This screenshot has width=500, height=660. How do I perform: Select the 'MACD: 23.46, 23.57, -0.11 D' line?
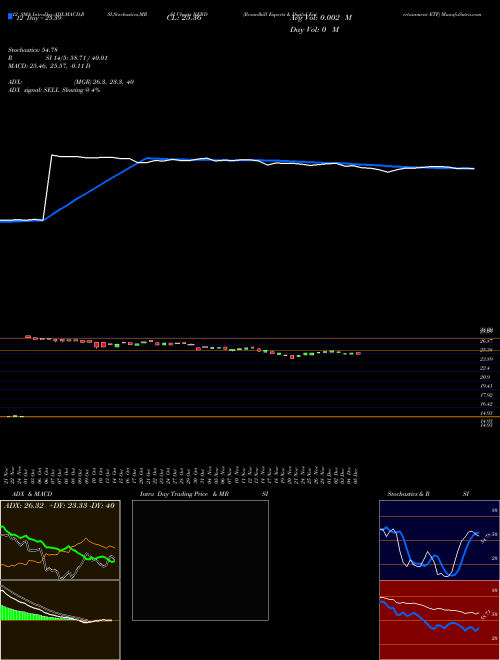click(49, 66)
